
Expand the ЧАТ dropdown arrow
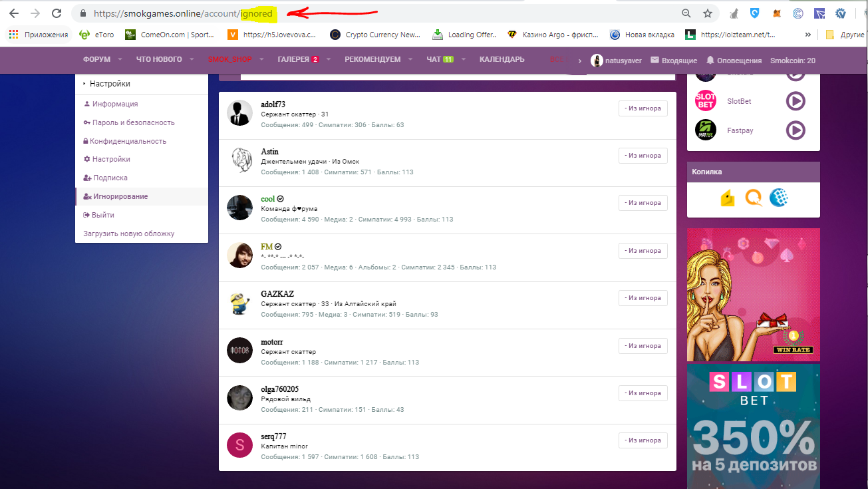tap(464, 60)
